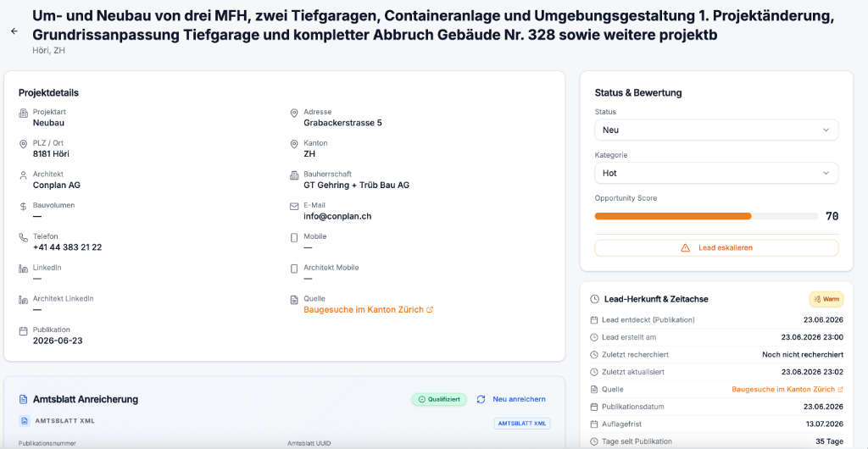The width and height of the screenshot is (868, 449).
Task: Click the Bauvolumen dollar icon
Action: tap(23, 207)
